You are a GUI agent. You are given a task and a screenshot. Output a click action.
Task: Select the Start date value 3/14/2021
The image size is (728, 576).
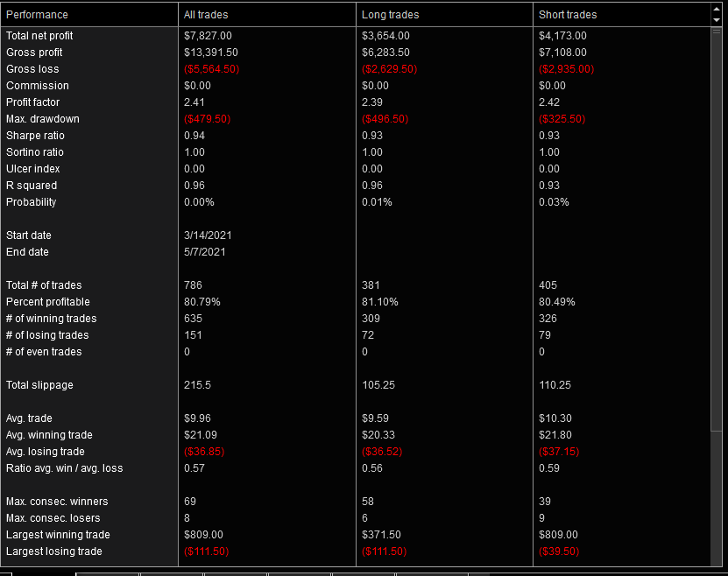click(208, 235)
